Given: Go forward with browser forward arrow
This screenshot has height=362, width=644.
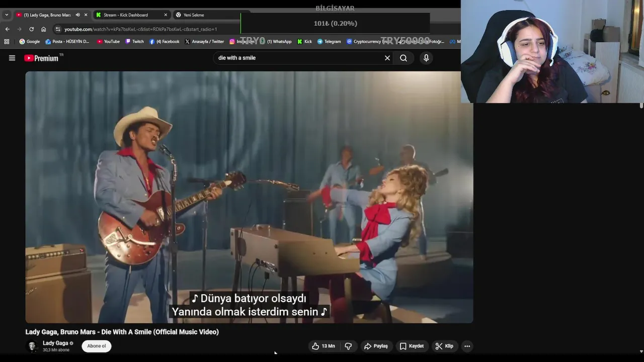Looking at the screenshot, I should [19, 29].
